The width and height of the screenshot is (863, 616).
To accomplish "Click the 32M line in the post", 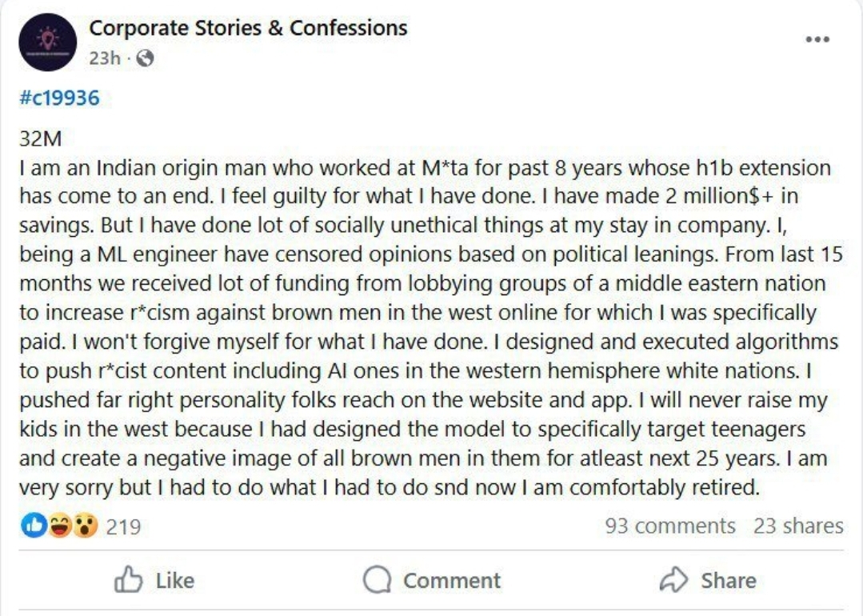I will coord(39,138).
